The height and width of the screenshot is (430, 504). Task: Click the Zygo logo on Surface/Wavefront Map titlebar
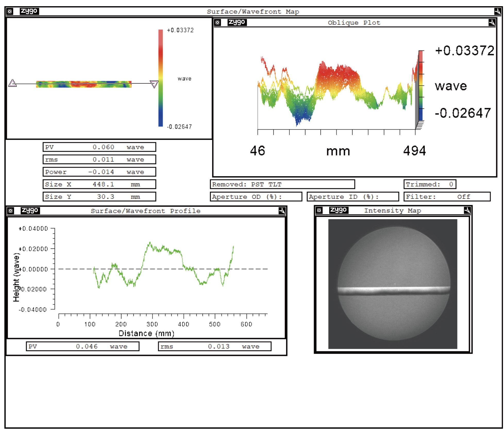[x=29, y=11]
